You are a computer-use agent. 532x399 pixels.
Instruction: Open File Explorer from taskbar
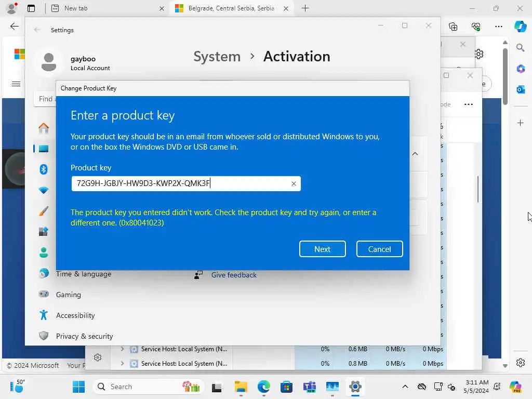(x=241, y=387)
